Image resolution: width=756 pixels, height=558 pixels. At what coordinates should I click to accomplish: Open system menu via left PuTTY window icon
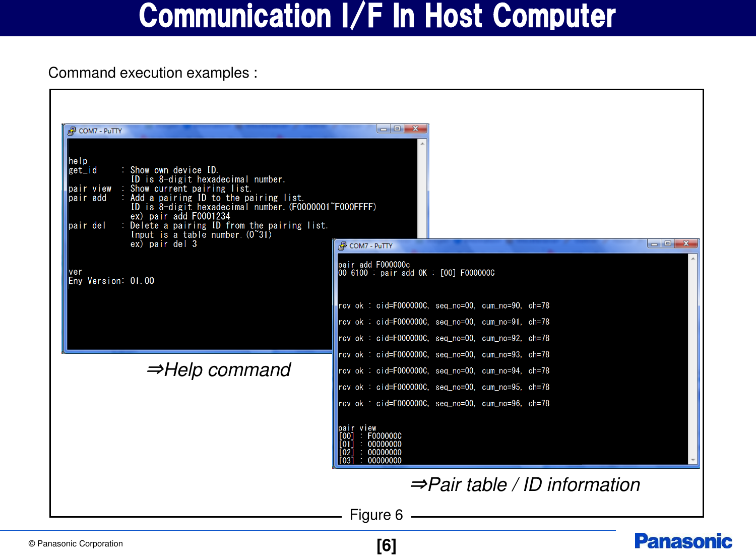coord(72,130)
